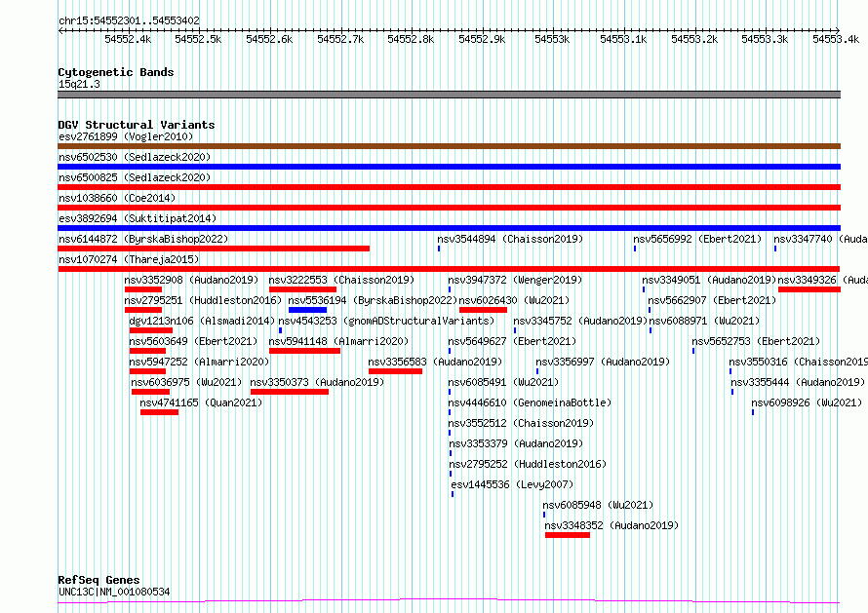This screenshot has height=613, width=868.
Task: Click nsv3356997 (Audano2019) label
Action: pyautogui.click(x=603, y=362)
